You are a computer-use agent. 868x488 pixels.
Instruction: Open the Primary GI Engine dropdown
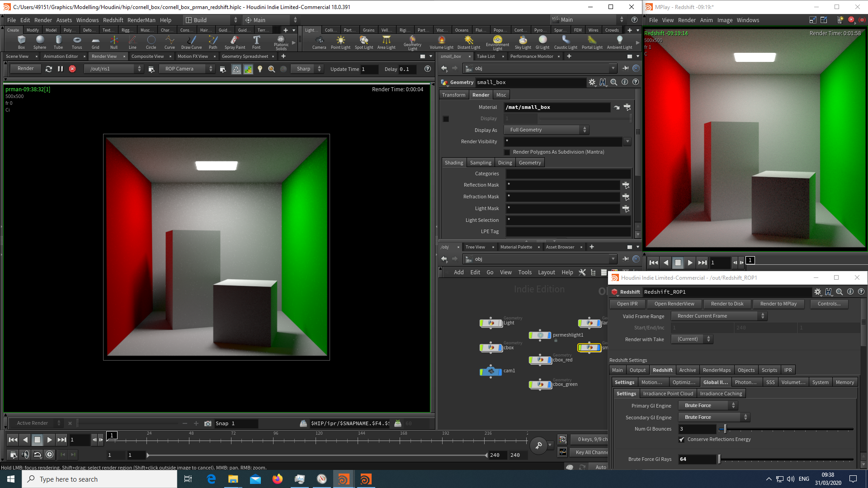pos(708,406)
